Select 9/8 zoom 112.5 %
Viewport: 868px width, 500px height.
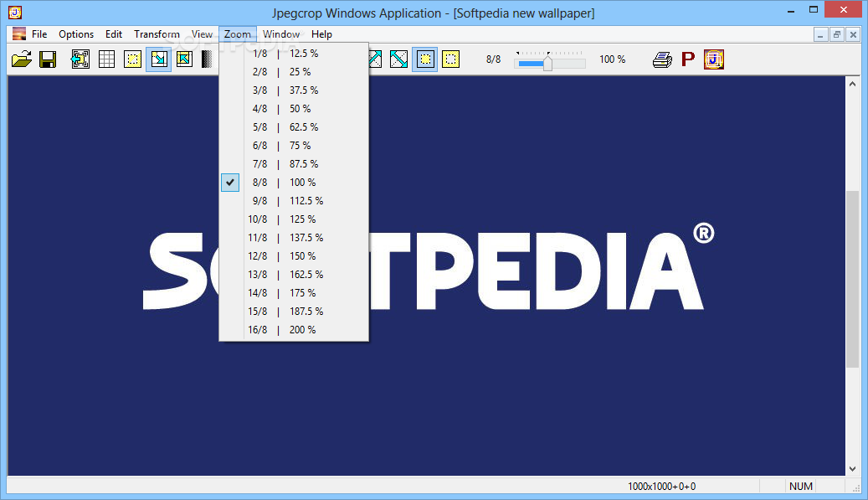(x=294, y=200)
